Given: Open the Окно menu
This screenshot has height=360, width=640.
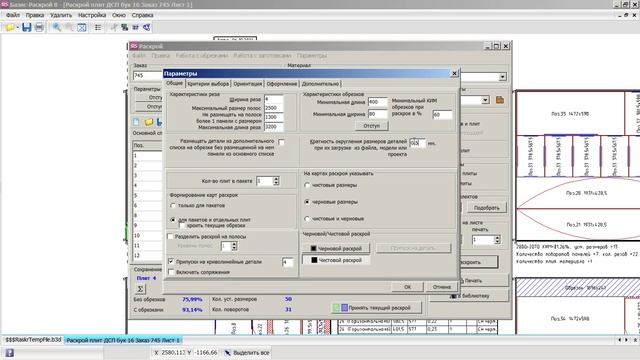Looking at the screenshot, I should [119, 15].
